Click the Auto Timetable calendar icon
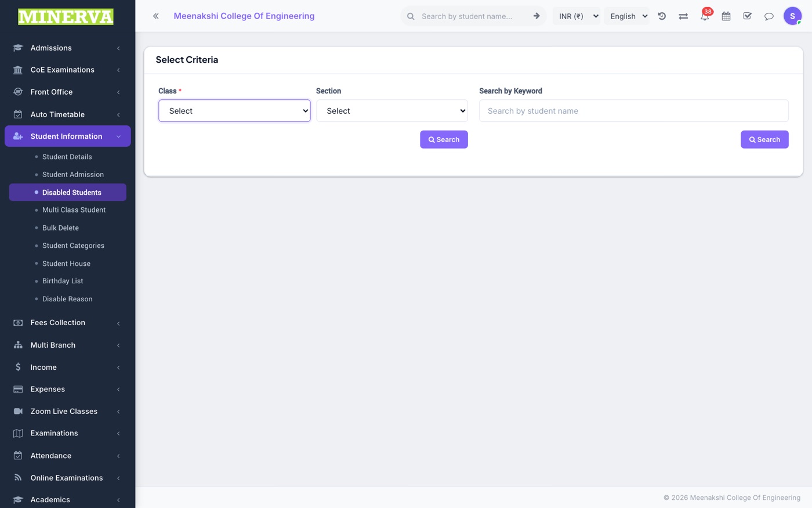 pyautogui.click(x=18, y=114)
